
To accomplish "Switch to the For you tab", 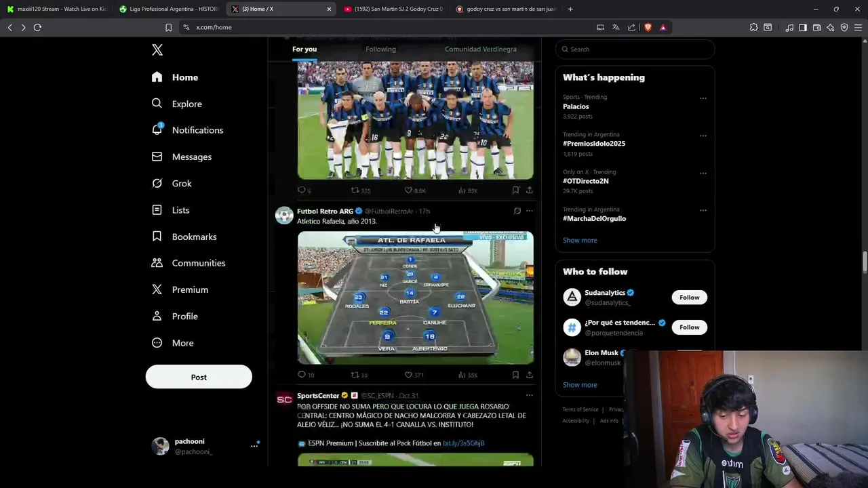I will point(304,49).
